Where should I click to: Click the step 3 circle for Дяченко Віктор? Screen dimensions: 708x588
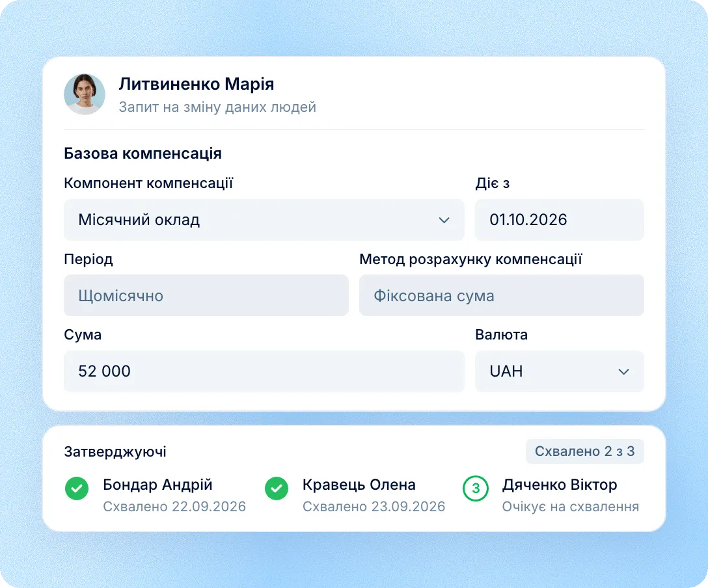click(476, 488)
